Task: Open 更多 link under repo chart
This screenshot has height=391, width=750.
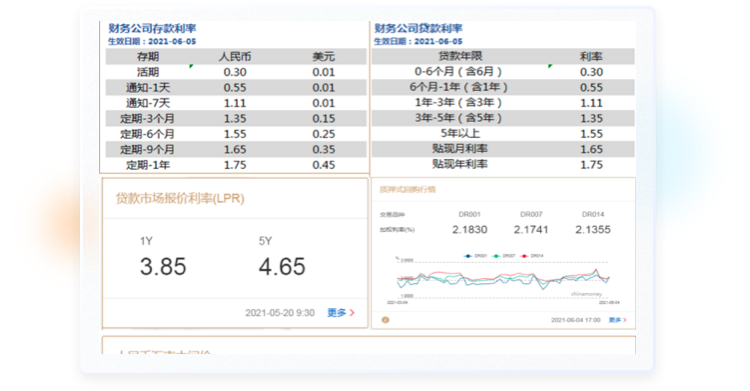Action: [x=615, y=320]
